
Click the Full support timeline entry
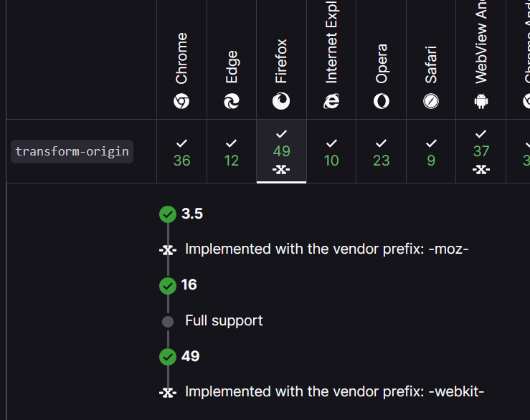pyautogui.click(x=224, y=321)
